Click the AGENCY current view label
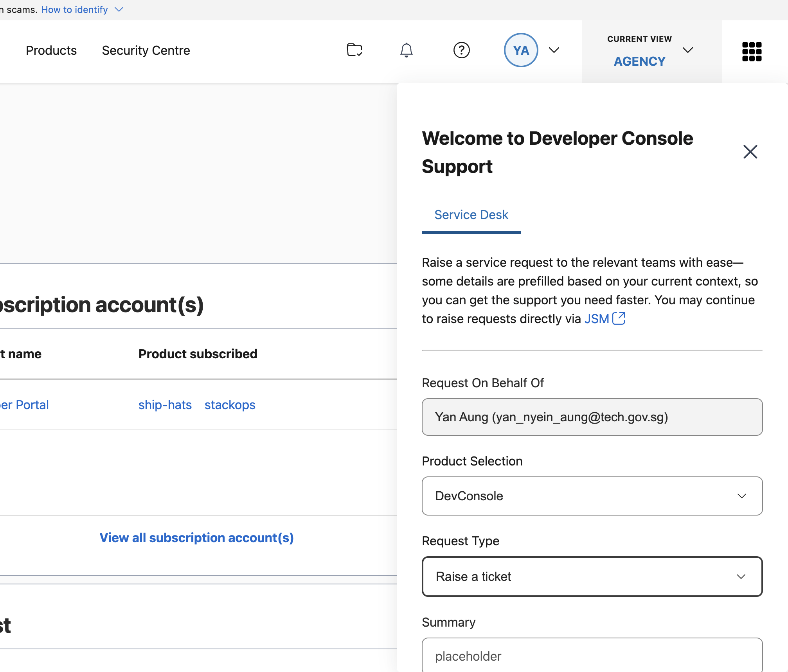The height and width of the screenshot is (672, 788). [639, 61]
